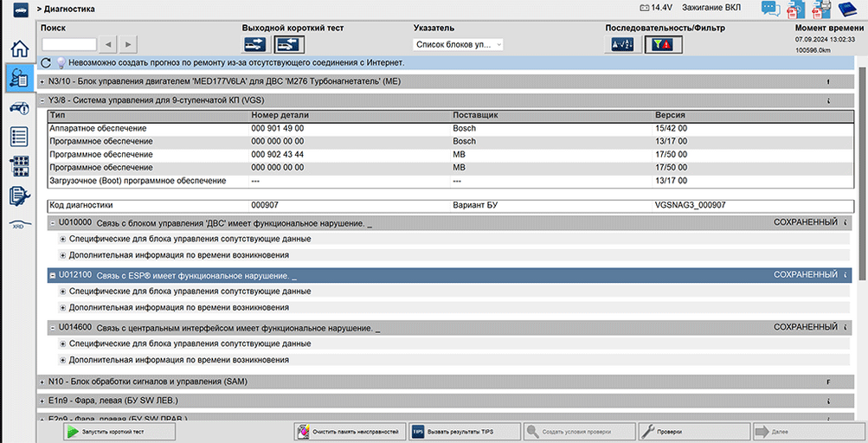868x443 pixels.
Task: Open the chat bubbles icon at top
Action: (x=770, y=9)
